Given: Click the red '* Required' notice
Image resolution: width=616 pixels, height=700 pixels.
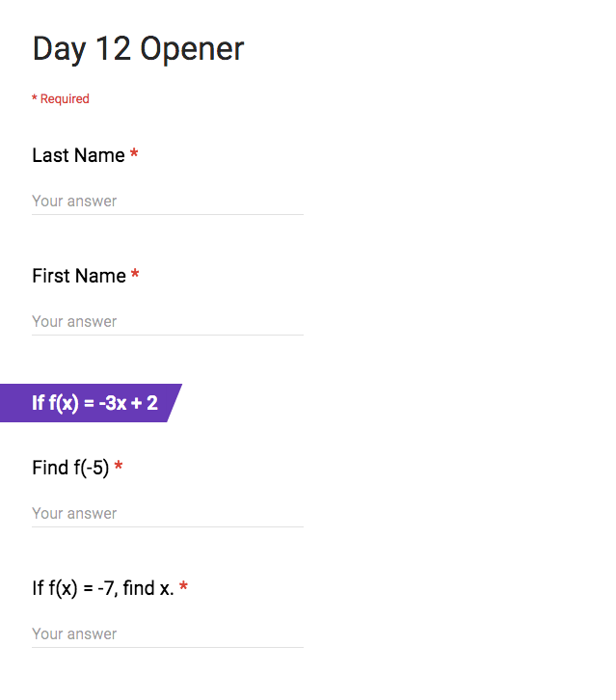Looking at the screenshot, I should [x=61, y=99].
